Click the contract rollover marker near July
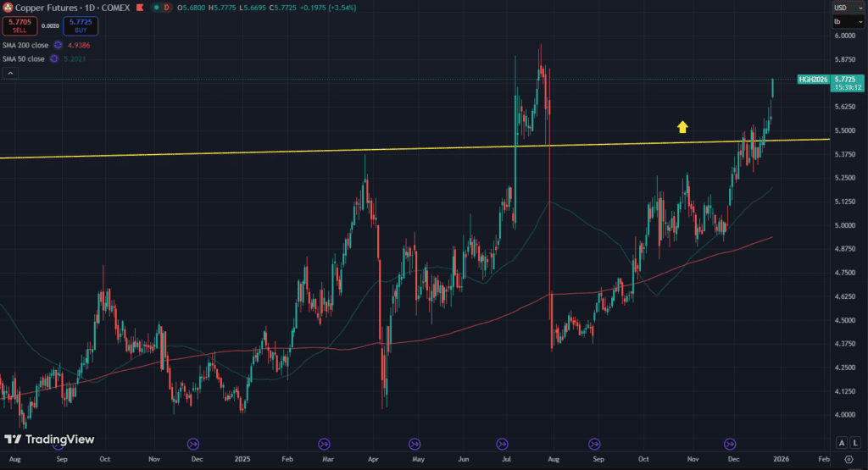868x470 pixels. coord(502,443)
